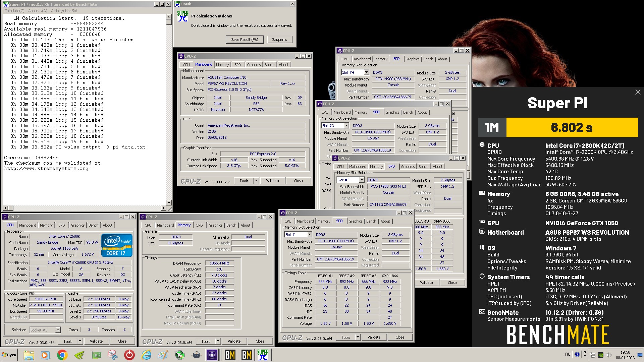
Task: Click the blue help question mark in tray
Action: [577, 355]
